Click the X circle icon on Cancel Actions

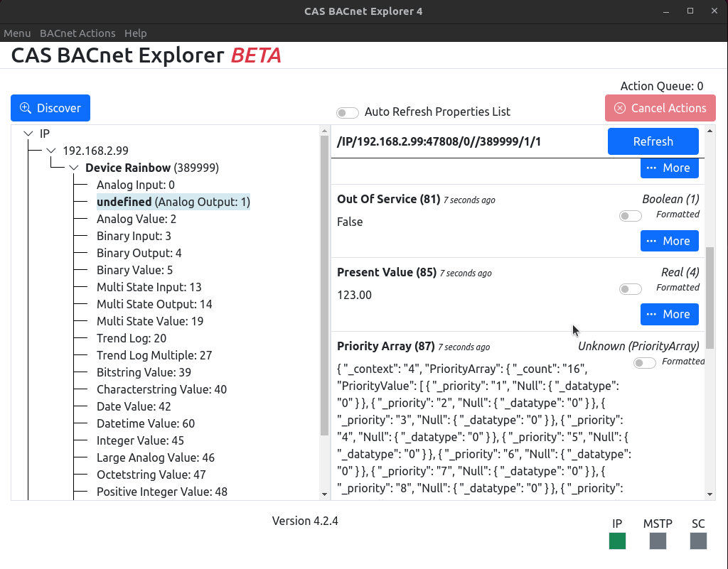coord(620,108)
